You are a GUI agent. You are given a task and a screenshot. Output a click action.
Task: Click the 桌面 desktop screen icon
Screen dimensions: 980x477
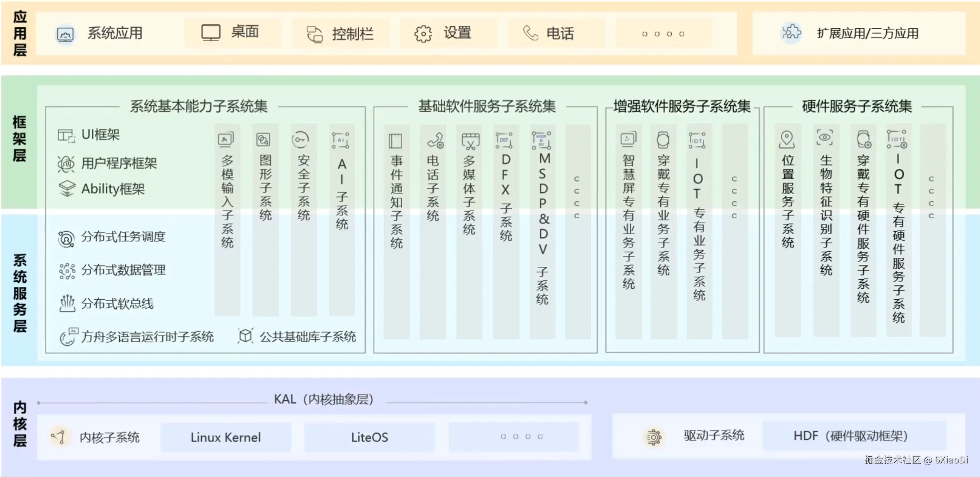click(211, 33)
